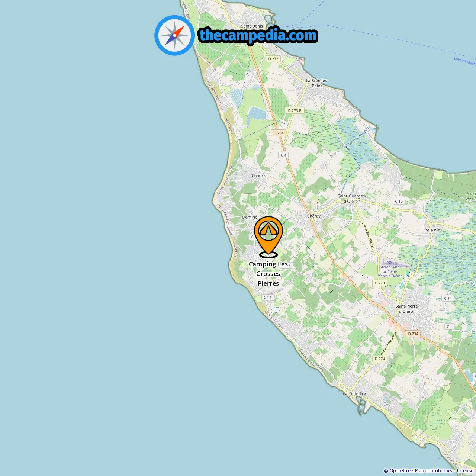The width and height of the screenshot is (476, 476).
Task: Click the aerodrome airplane icon
Action: 390,262
